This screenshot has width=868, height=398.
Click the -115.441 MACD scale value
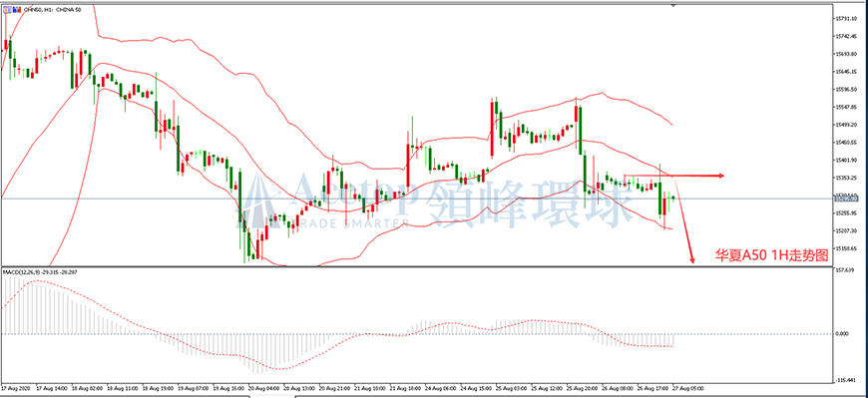tap(845, 380)
